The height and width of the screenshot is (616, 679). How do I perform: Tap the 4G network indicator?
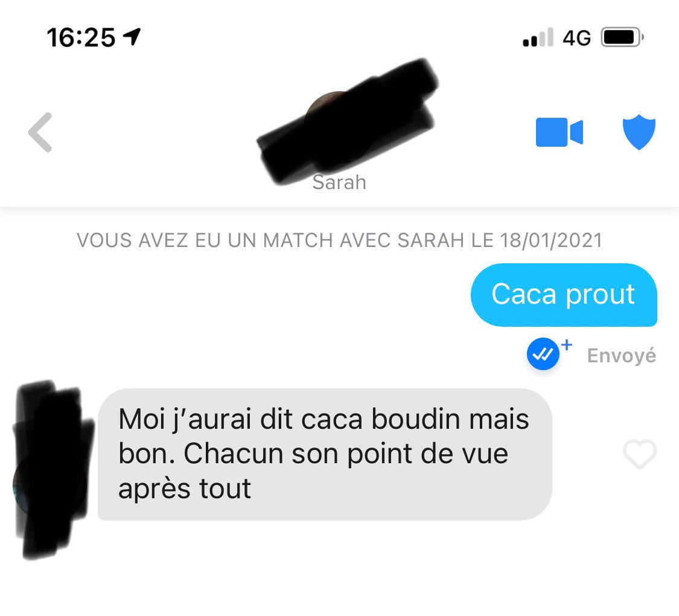577,38
